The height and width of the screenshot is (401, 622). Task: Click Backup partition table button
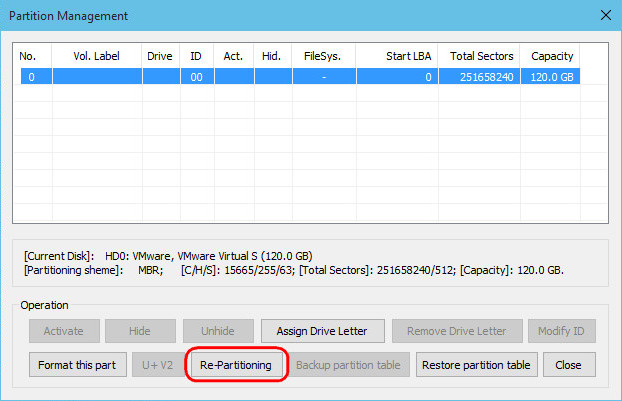(348, 365)
